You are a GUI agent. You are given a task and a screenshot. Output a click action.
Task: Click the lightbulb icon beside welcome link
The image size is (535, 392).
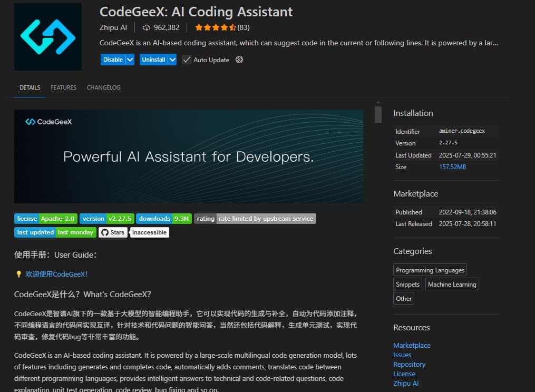(19, 275)
